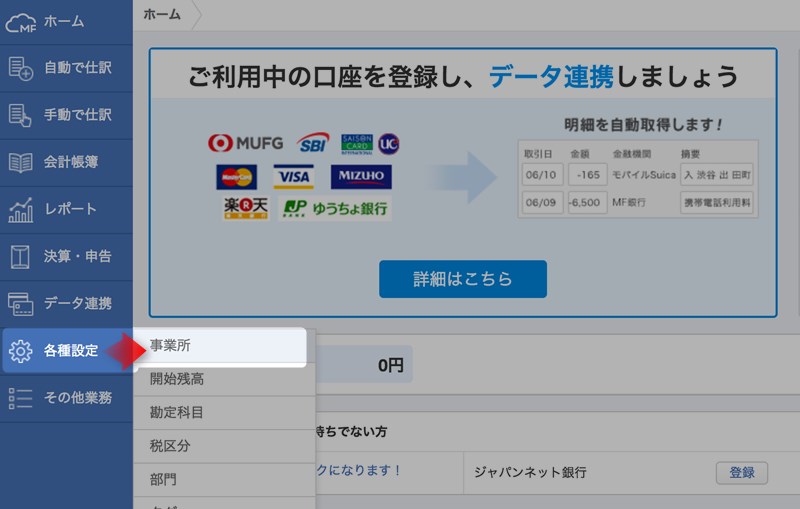Screen dimensions: 800x509
Task: Click the 06/10 date cell
Action: click(x=542, y=175)
